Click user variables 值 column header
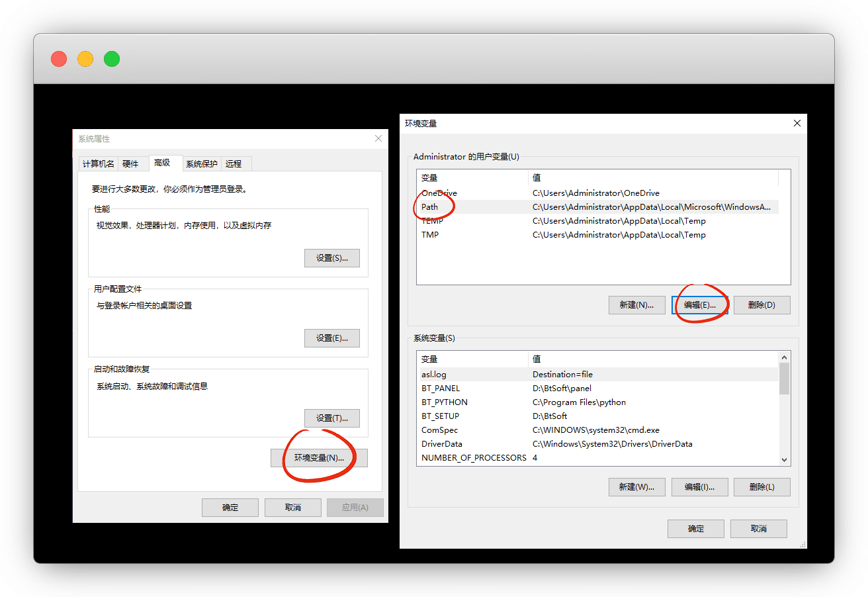The width and height of the screenshot is (868, 597). click(x=654, y=178)
